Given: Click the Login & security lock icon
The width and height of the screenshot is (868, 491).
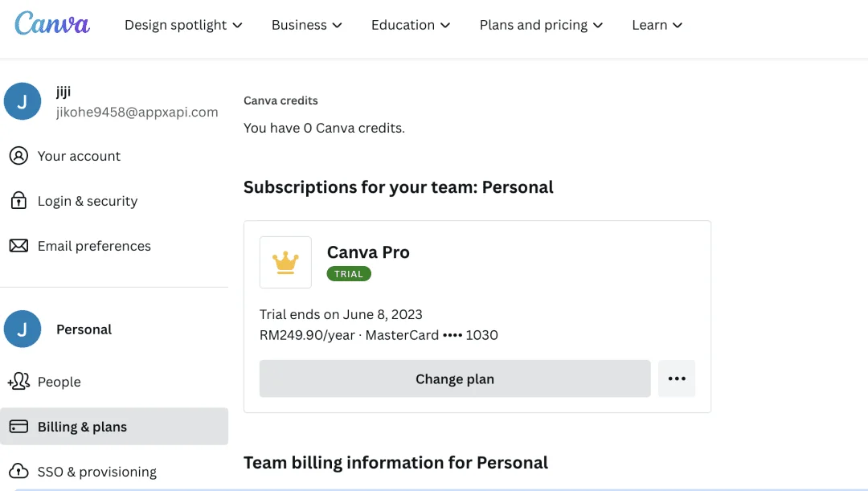Looking at the screenshot, I should [x=18, y=200].
